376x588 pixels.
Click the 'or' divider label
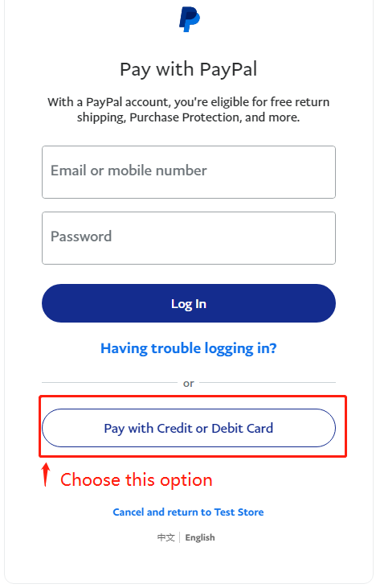189,383
